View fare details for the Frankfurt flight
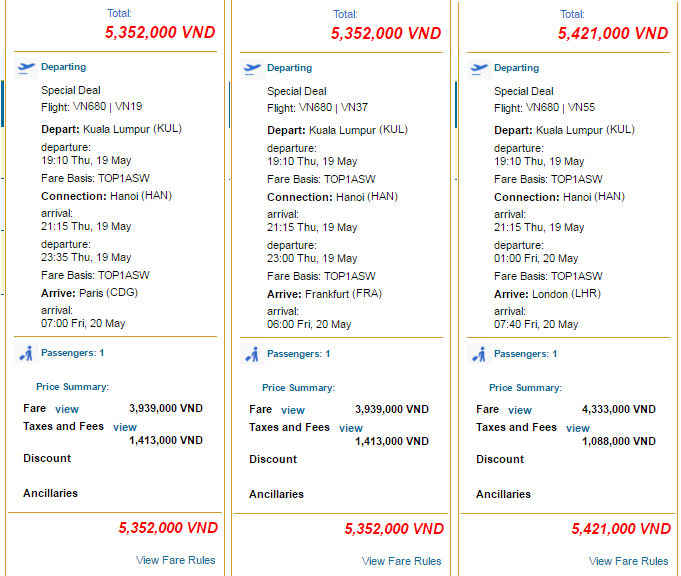The height and width of the screenshot is (576, 681). [293, 410]
